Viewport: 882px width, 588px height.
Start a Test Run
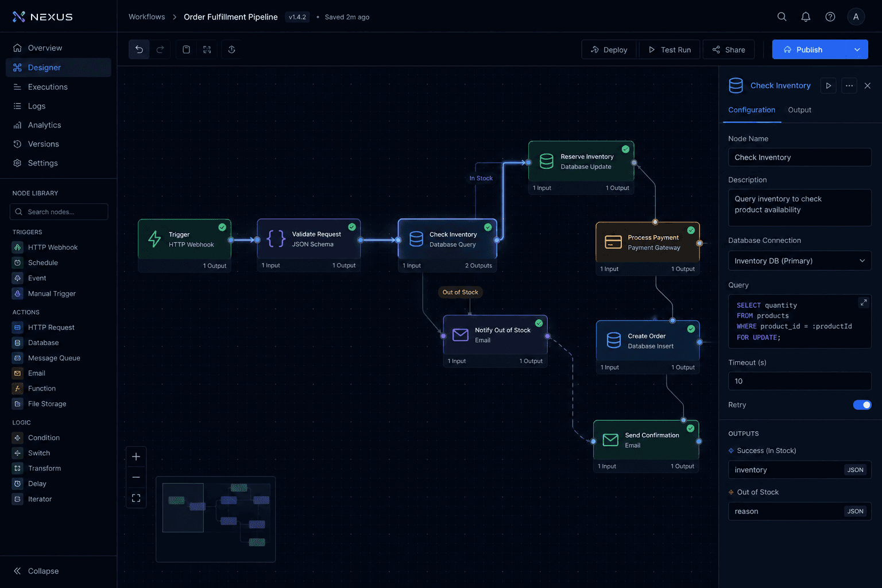670,49
